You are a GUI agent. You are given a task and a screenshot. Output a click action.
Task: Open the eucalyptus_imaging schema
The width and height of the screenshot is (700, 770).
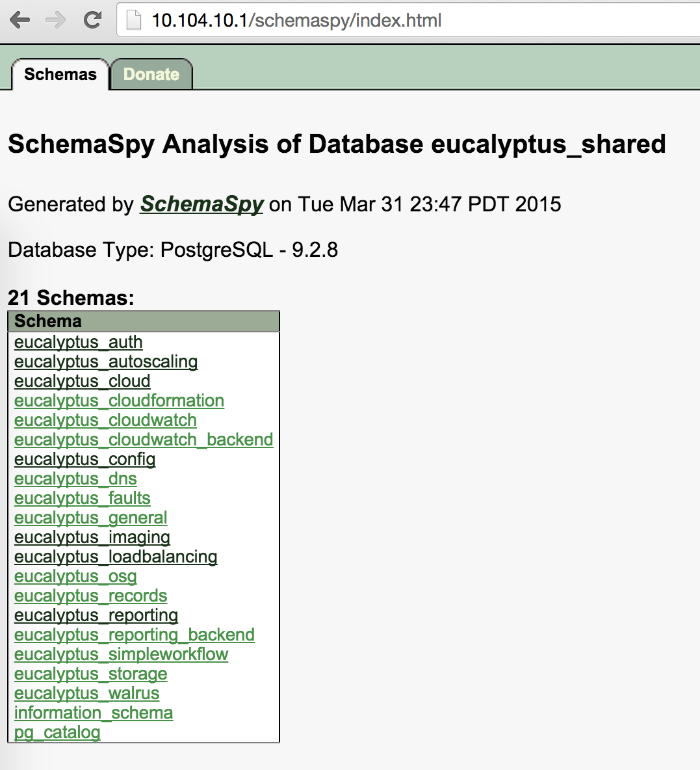click(92, 538)
